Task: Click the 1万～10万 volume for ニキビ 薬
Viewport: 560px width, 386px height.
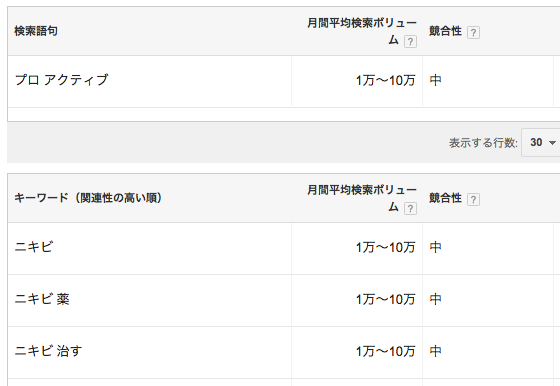Action: click(x=385, y=299)
